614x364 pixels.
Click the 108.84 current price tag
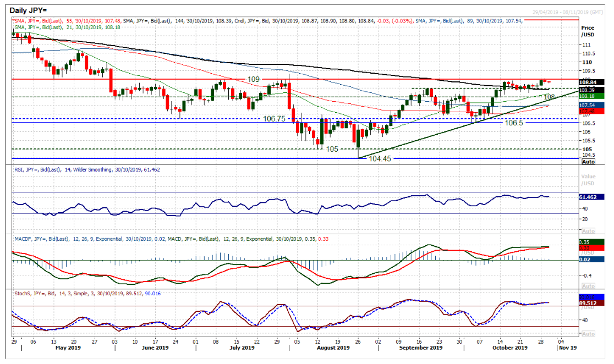[588, 82]
